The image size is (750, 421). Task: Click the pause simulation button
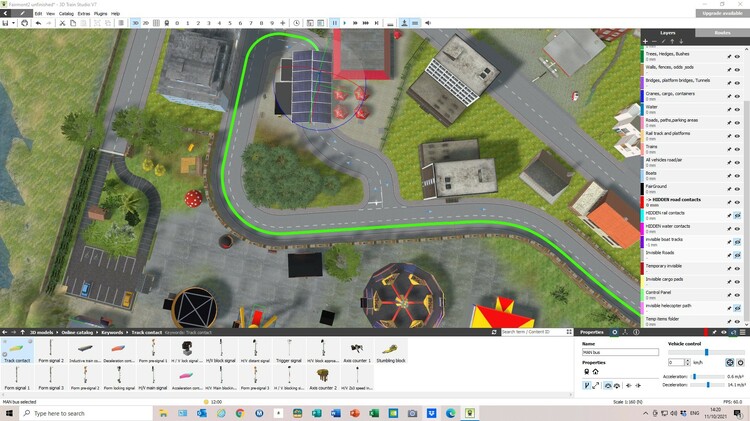(x=334, y=22)
